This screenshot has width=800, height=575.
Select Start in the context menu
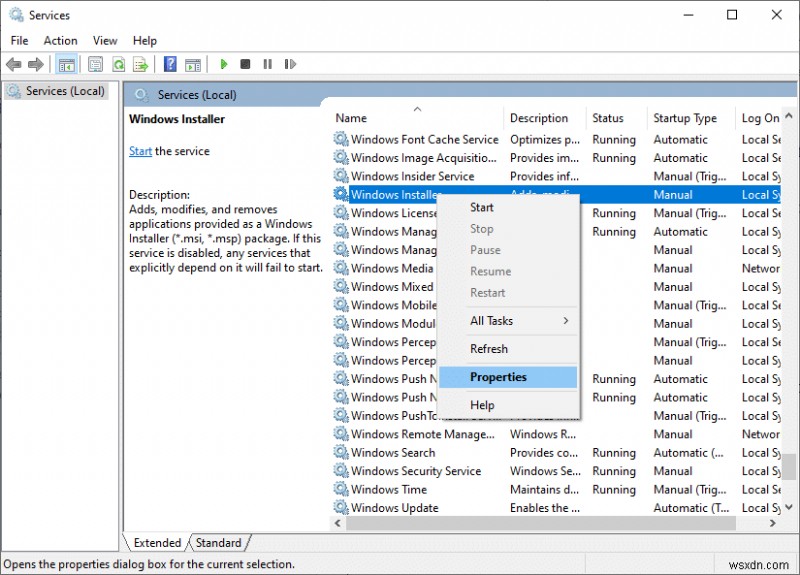coord(482,207)
